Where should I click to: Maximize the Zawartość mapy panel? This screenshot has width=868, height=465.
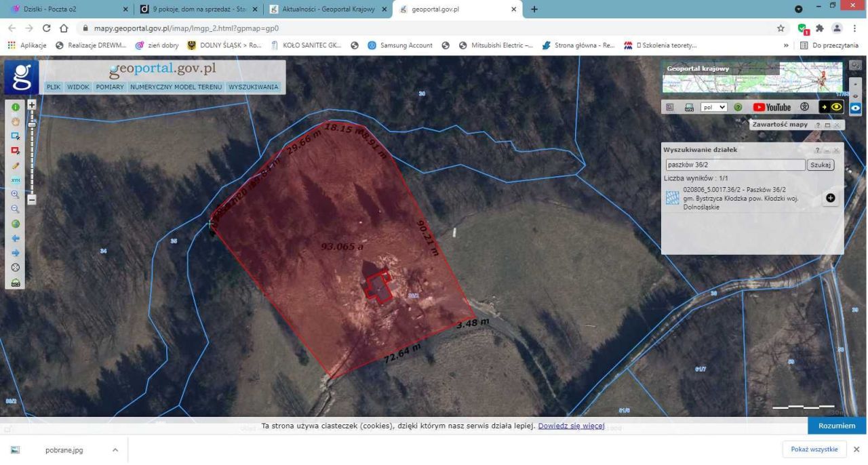click(827, 125)
